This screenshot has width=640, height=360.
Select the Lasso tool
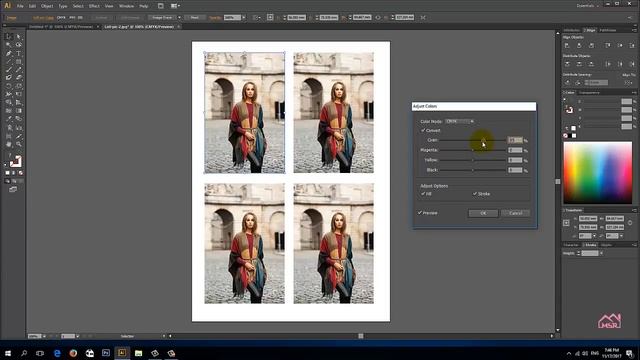pyautogui.click(x=18, y=45)
